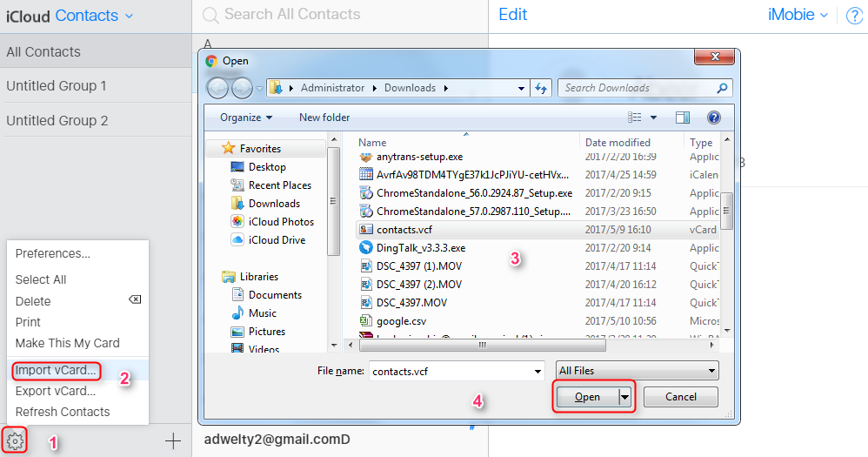Select the google.csv file icon
This screenshot has height=457, width=868.
click(366, 320)
